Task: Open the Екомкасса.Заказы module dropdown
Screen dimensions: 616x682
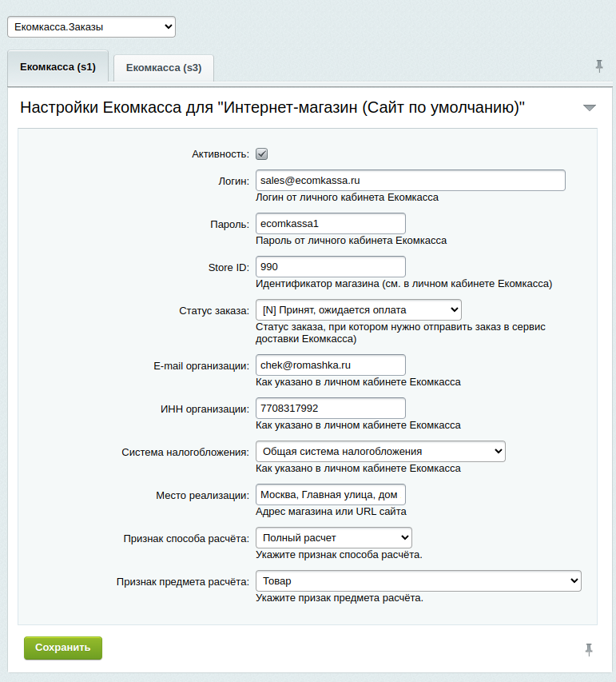Action: pos(91,27)
